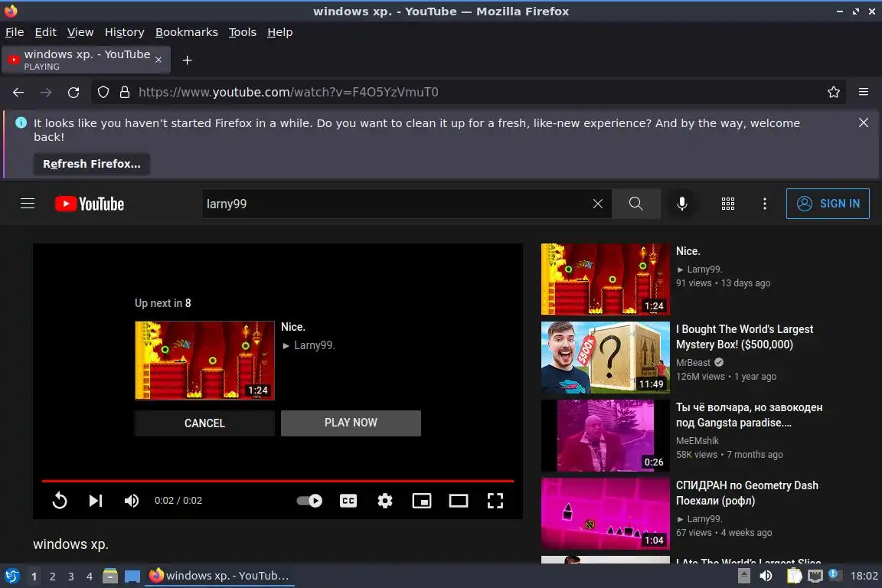The width and height of the screenshot is (882, 588).
Task: Open the Ты чё волчара video title
Action: coord(749,415)
